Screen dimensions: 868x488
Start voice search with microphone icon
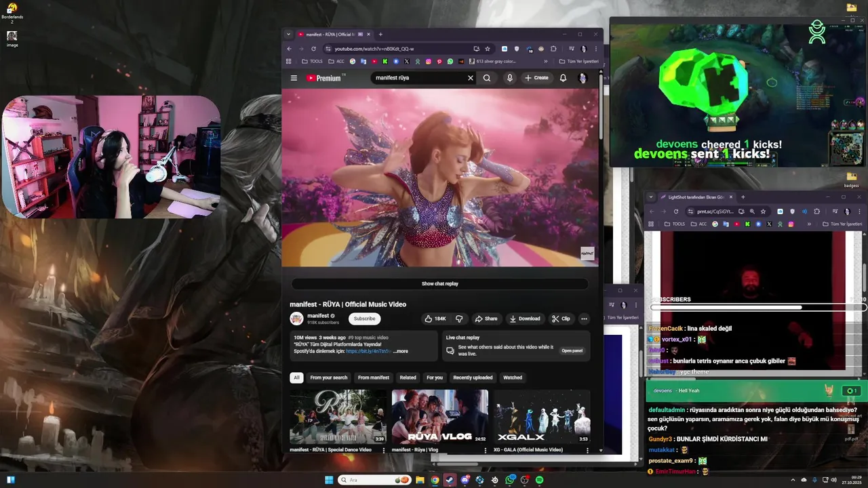coord(510,78)
